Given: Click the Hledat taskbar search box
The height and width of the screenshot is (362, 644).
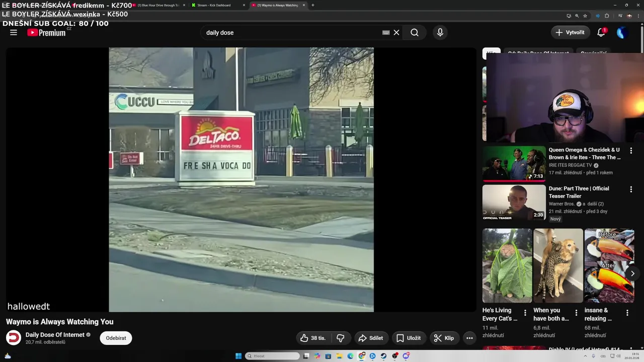Looking at the screenshot, I should pyautogui.click(x=272, y=356).
